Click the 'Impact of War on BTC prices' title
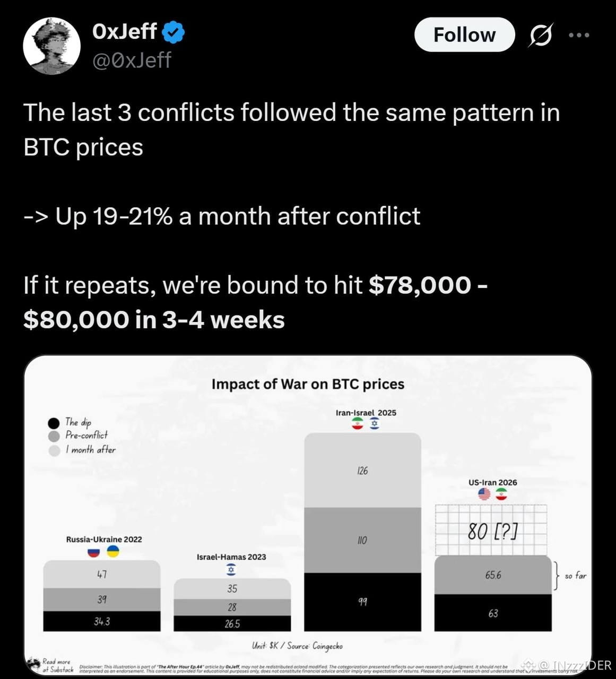 click(308, 384)
